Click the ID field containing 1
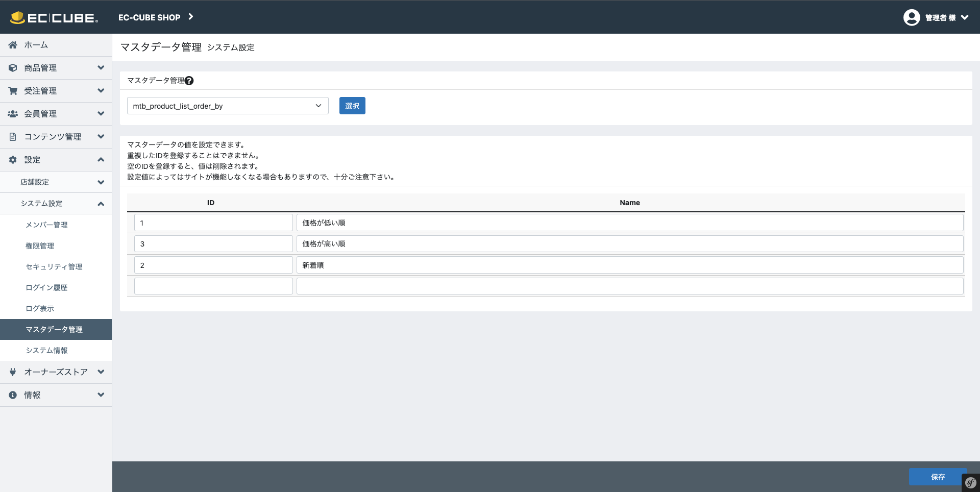The width and height of the screenshot is (980, 492). tap(213, 223)
